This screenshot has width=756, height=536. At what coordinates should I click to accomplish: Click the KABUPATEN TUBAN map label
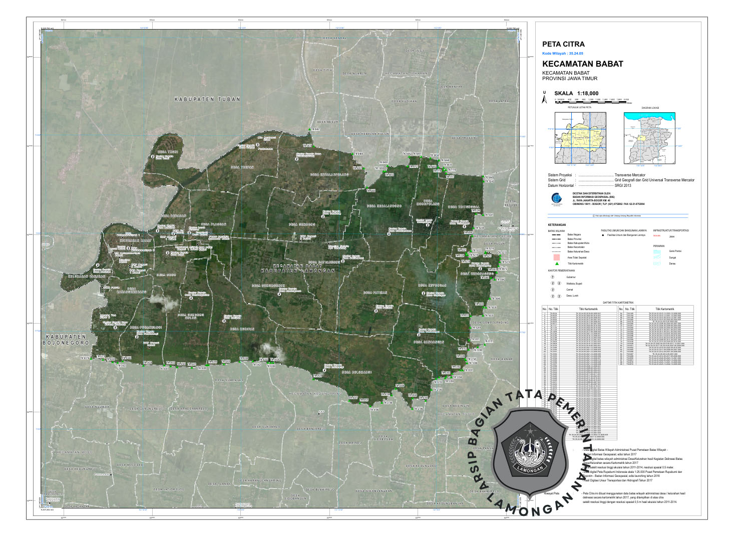point(207,99)
